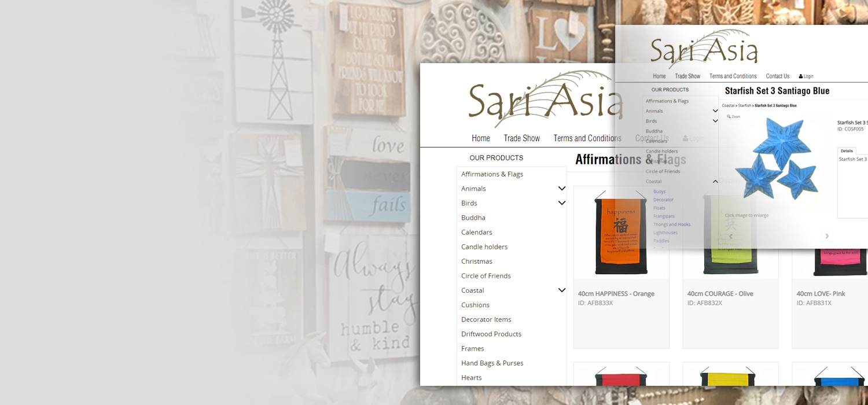Viewport: 868px width, 405px height.
Task: Open the Frames category
Action: 473,348
